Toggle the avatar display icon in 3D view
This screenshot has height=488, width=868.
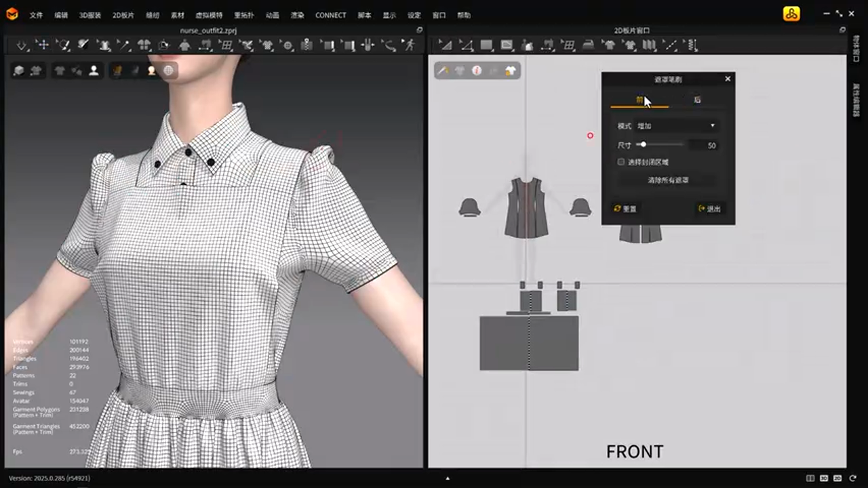tap(94, 70)
